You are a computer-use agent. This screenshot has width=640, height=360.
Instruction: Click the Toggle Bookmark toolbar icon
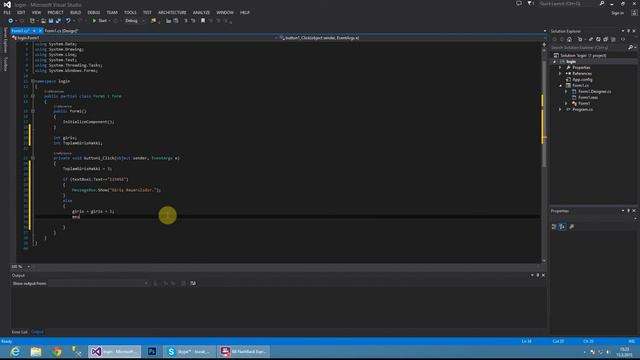pos(203,21)
